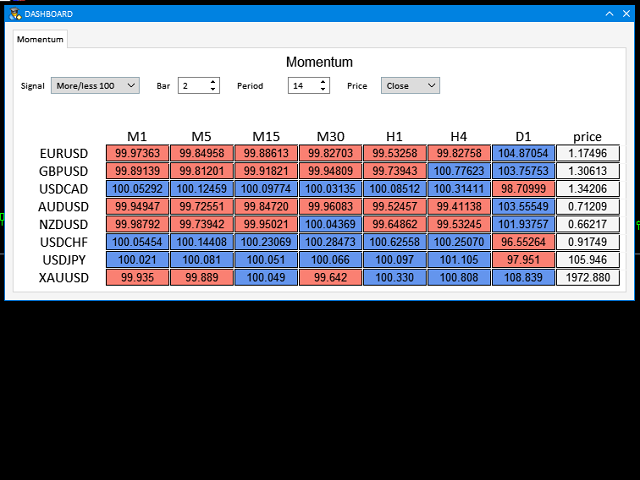Click USDCAD M15 cell 100.09774
Viewport: 640px width, 480px height.
[x=266, y=189]
